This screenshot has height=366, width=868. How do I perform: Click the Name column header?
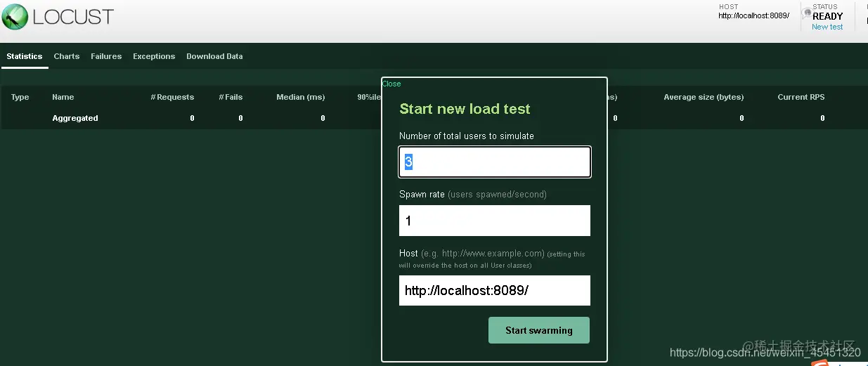[x=63, y=97]
